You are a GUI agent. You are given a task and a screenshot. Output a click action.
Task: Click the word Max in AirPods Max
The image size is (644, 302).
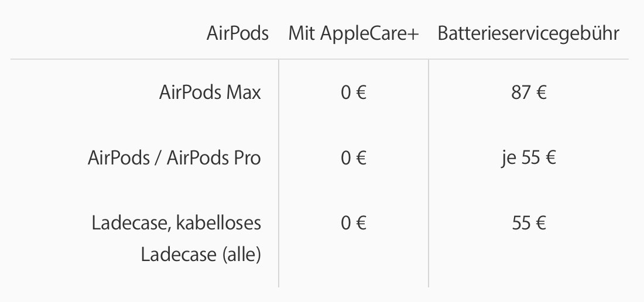click(x=244, y=92)
